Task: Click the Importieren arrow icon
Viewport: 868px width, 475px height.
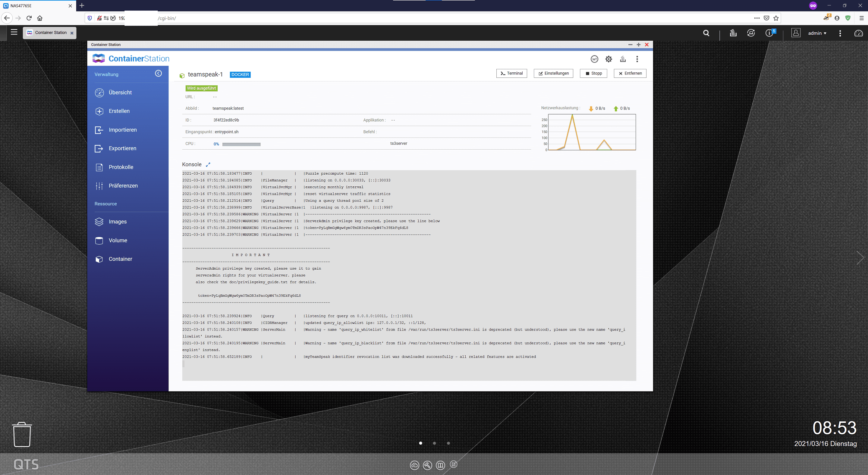Action: [x=99, y=130]
